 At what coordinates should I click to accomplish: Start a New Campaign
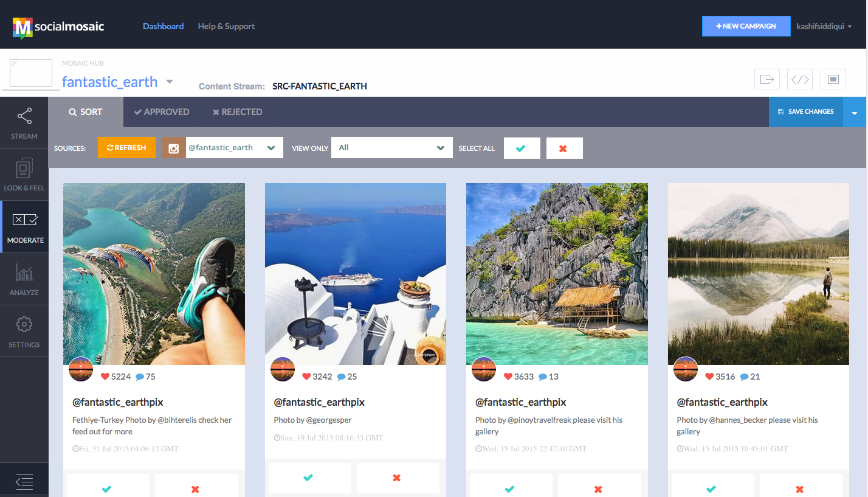point(746,26)
